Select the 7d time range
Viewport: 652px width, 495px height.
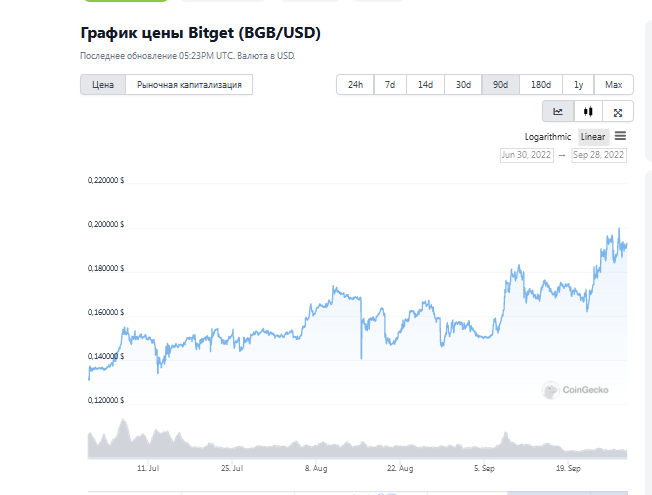tap(390, 85)
